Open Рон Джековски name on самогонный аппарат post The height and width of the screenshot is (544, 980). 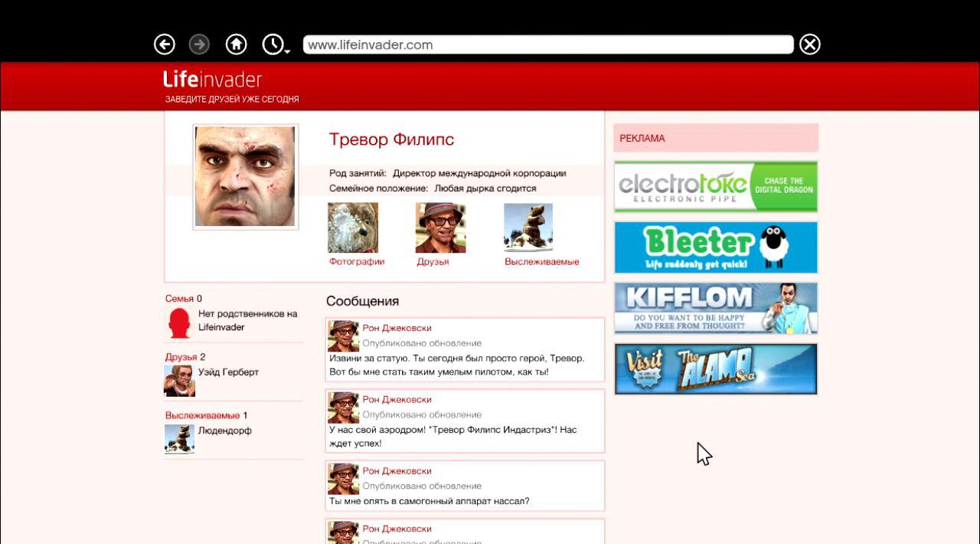tap(397, 470)
